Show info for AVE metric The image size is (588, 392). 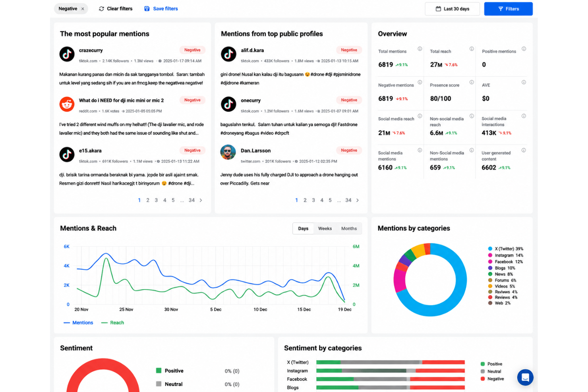524,82
